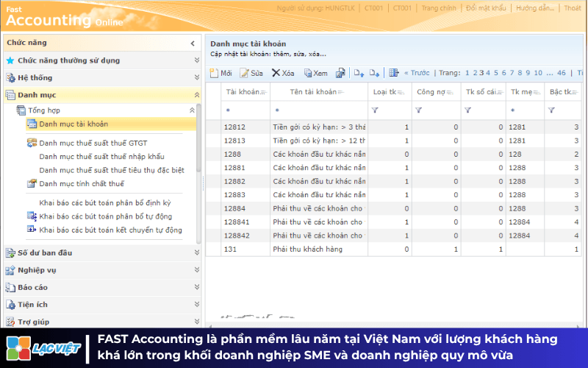Screen dimensions: 588x368
Task: Click the Danh mục thuế suất thuế GTGT icon
Action: tap(32, 143)
